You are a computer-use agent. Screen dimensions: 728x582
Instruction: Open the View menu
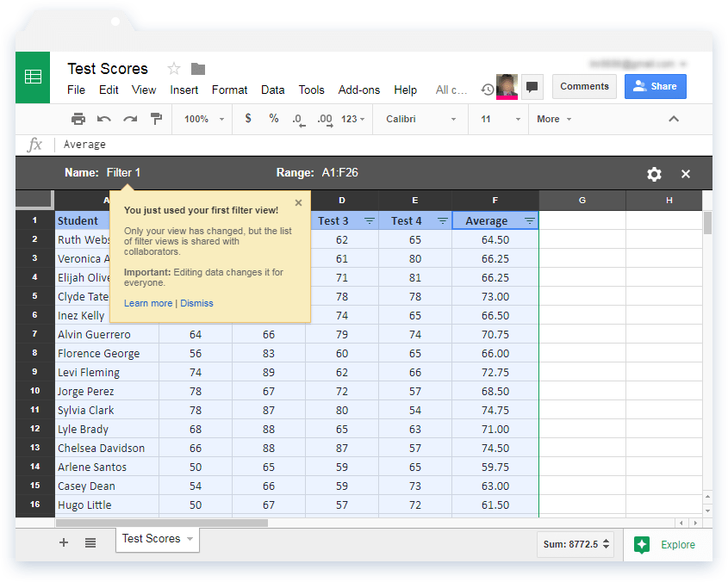(x=144, y=90)
